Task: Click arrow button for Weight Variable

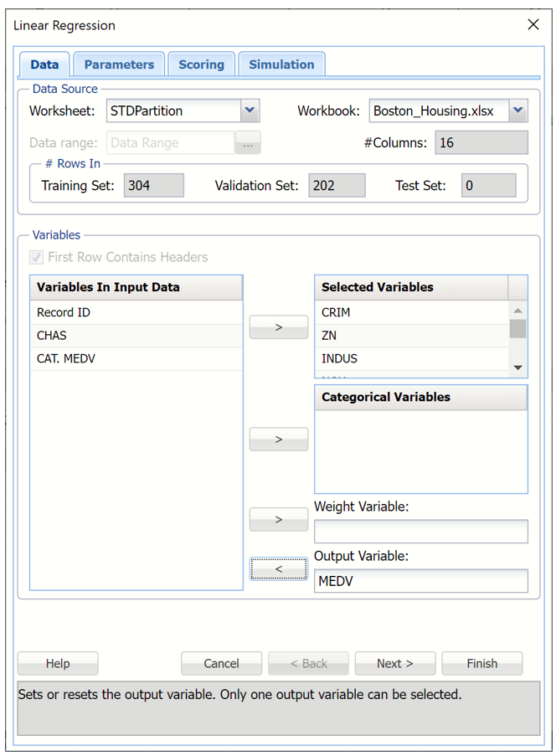Action: [278, 520]
